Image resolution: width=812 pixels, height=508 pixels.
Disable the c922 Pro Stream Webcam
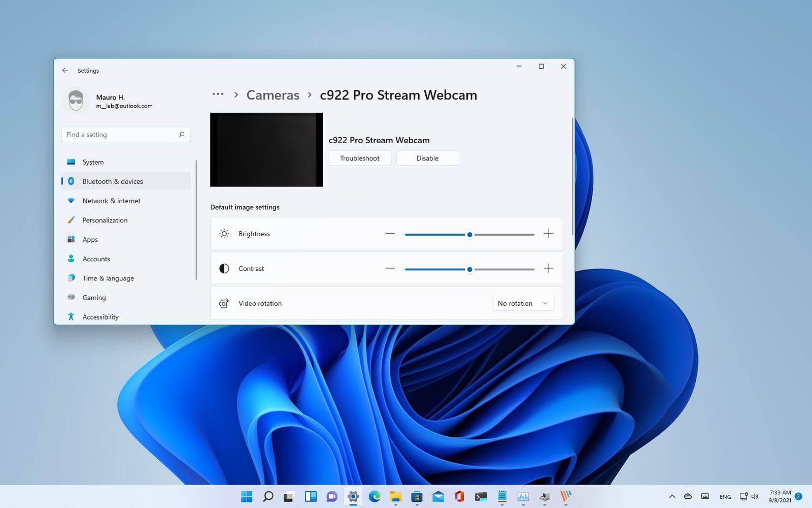pos(427,158)
